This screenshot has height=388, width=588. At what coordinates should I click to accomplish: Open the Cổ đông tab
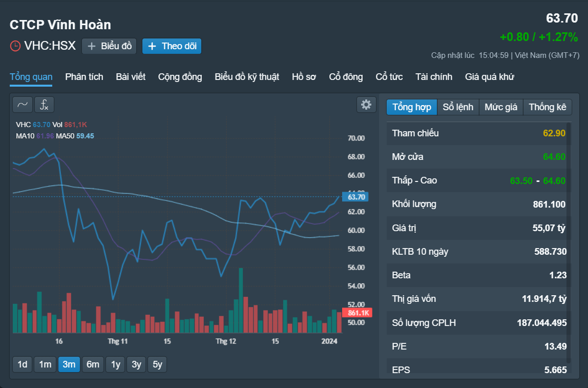point(346,77)
